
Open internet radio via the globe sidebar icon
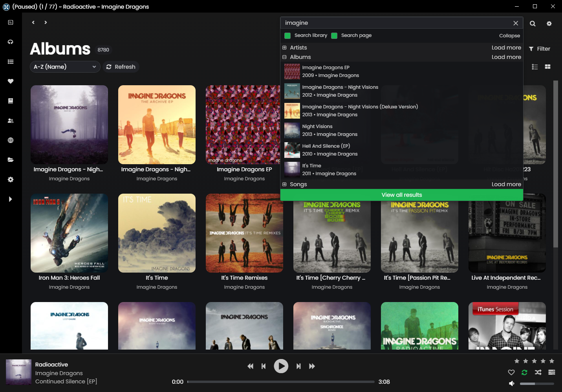[10, 140]
